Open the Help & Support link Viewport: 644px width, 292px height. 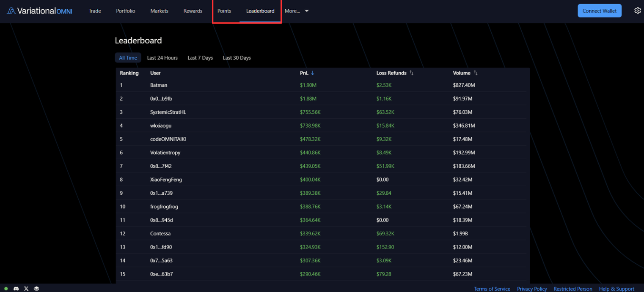coord(616,289)
